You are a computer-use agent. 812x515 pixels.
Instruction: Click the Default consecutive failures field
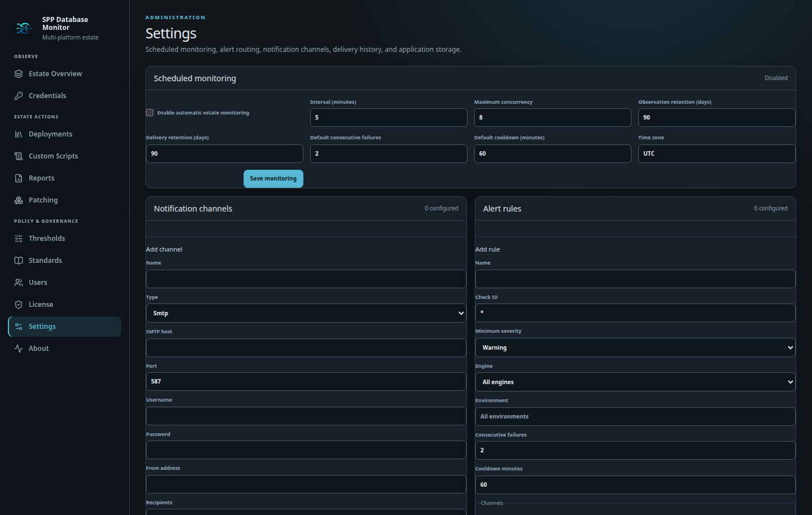tap(389, 153)
